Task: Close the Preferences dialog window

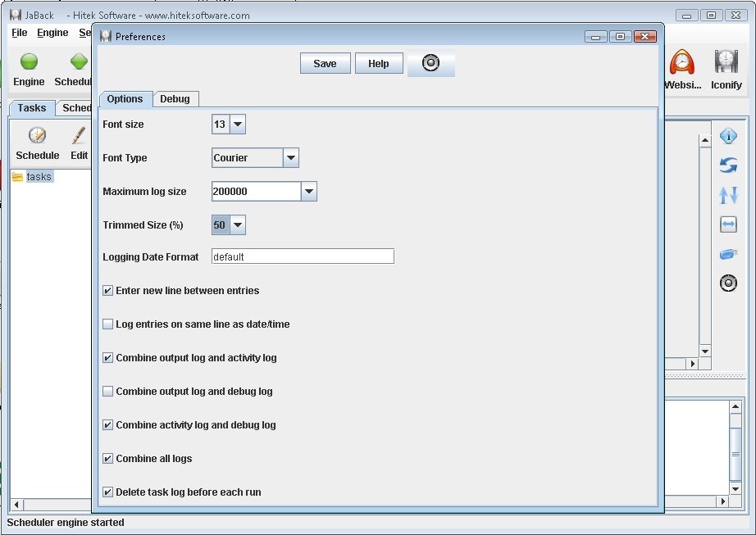Action: click(645, 37)
